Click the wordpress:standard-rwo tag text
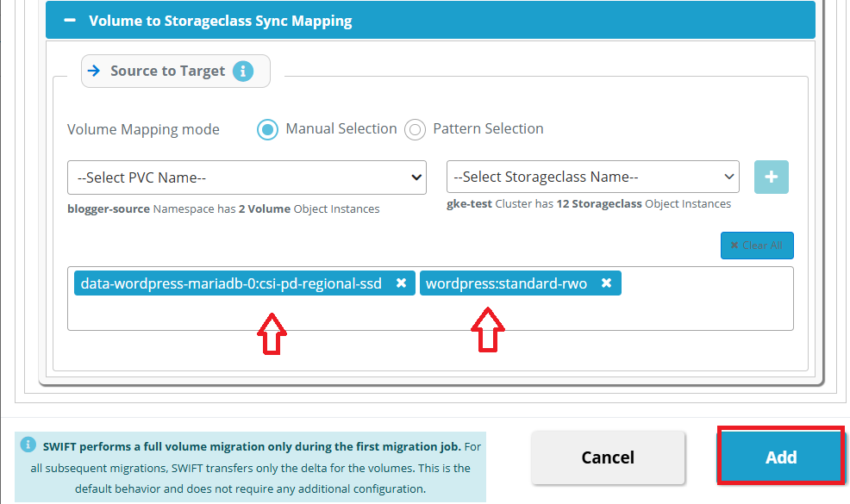850x504 pixels. pos(506,283)
